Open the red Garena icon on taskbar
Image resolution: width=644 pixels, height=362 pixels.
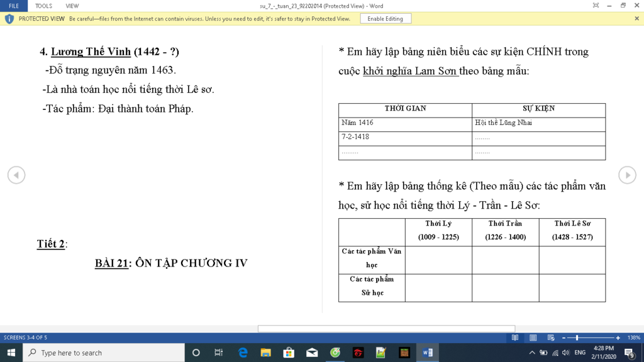(358, 353)
